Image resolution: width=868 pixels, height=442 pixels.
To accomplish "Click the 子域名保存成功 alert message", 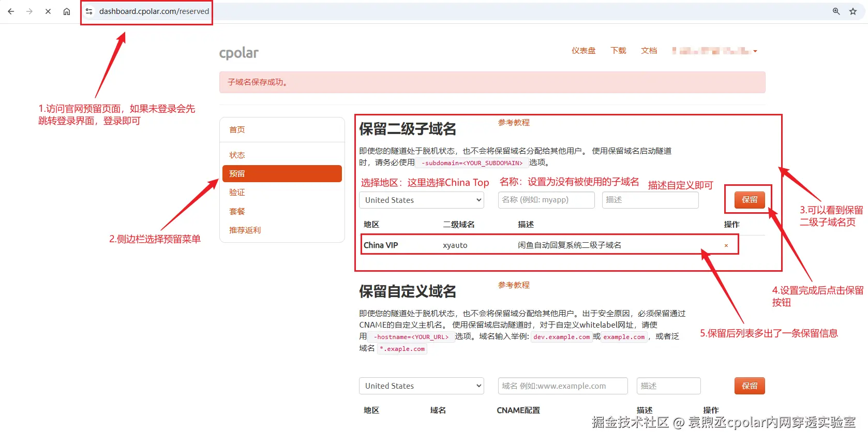I will [x=492, y=82].
